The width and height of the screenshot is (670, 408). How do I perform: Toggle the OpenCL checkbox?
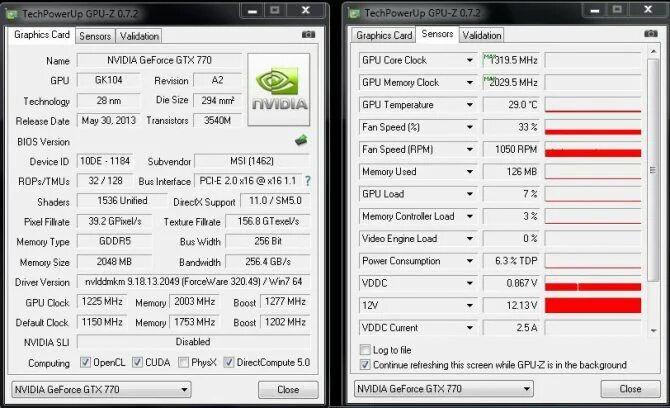[x=85, y=362]
